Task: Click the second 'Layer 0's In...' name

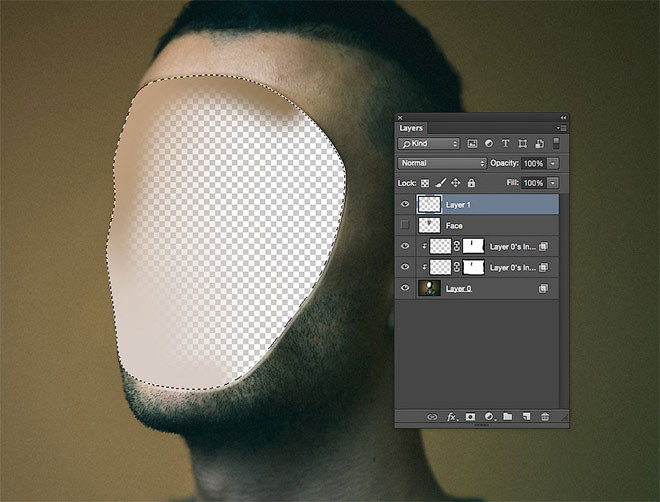Action: 513,268
